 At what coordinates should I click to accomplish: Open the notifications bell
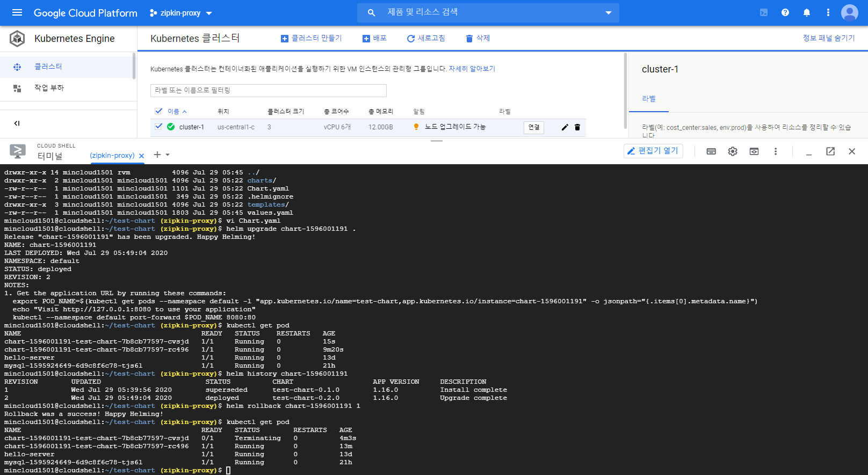807,12
